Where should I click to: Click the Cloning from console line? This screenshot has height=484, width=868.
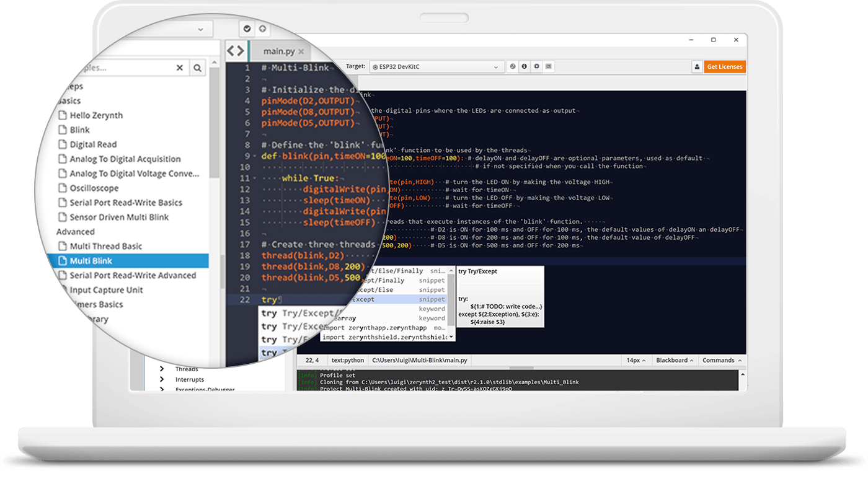(438, 382)
